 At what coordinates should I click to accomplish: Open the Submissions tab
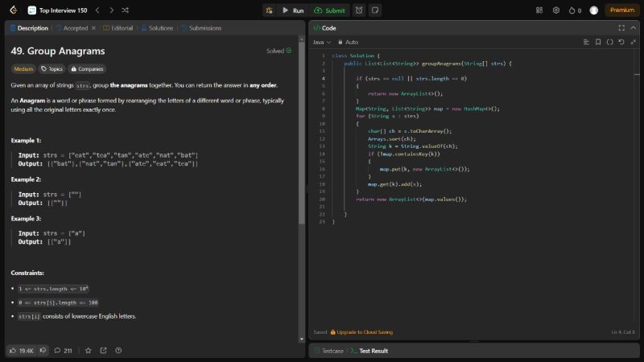(x=201, y=28)
